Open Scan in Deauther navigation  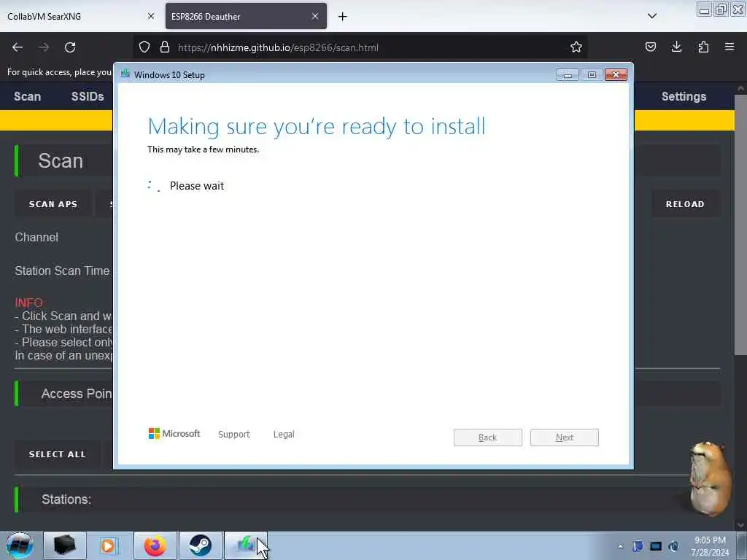pos(27,96)
